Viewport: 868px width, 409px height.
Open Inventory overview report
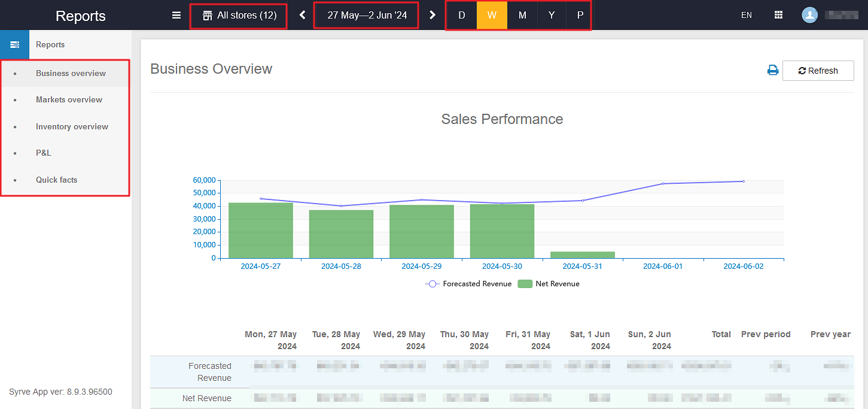72,127
